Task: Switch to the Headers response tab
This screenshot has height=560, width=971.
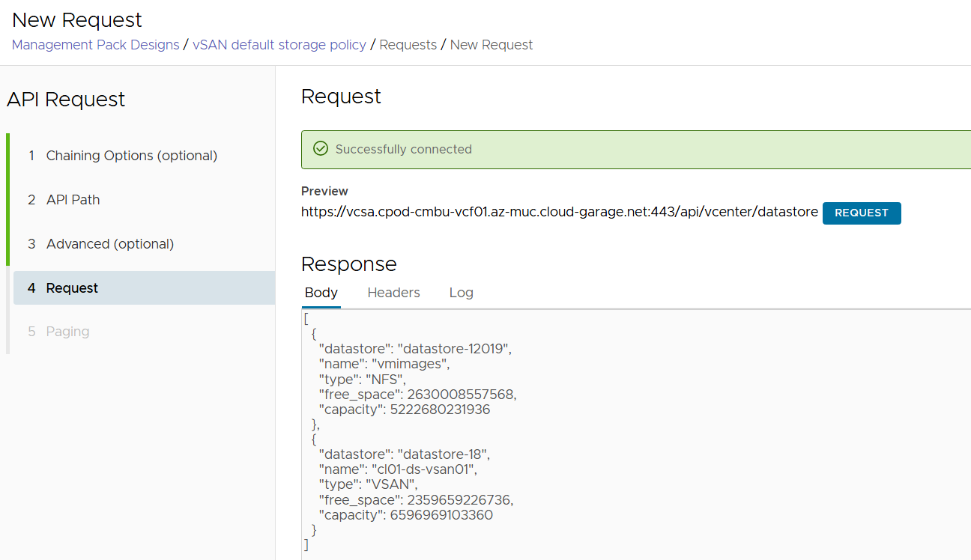Action: coord(393,293)
